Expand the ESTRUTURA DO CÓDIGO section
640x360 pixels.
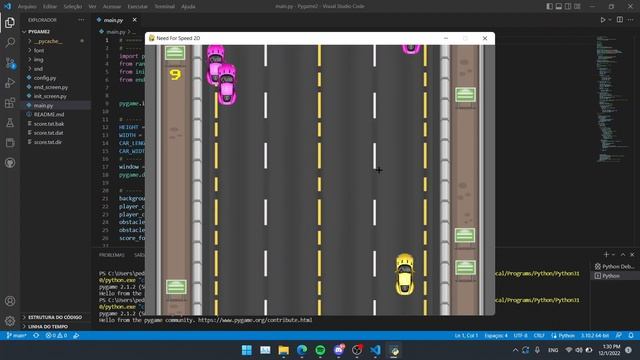[x=55, y=317]
